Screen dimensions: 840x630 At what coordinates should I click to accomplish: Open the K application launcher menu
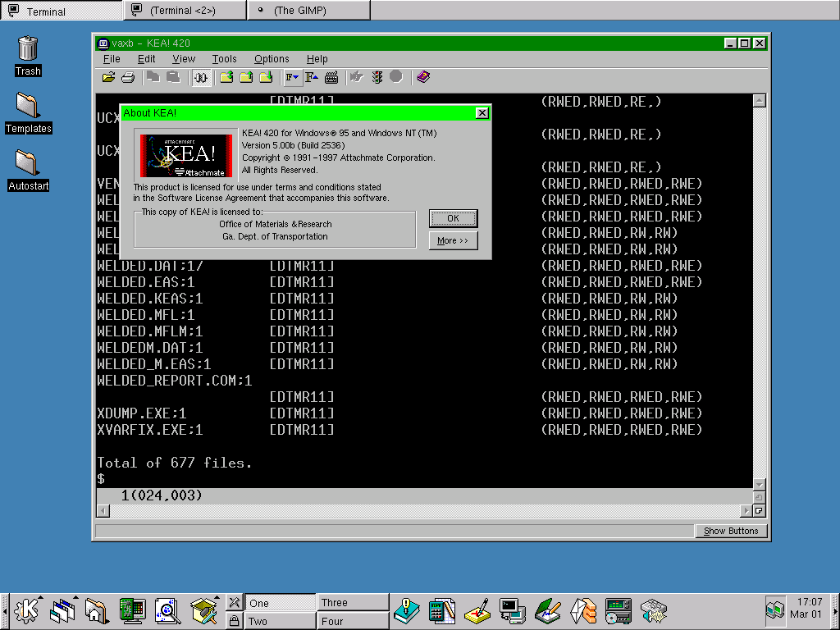[27, 611]
